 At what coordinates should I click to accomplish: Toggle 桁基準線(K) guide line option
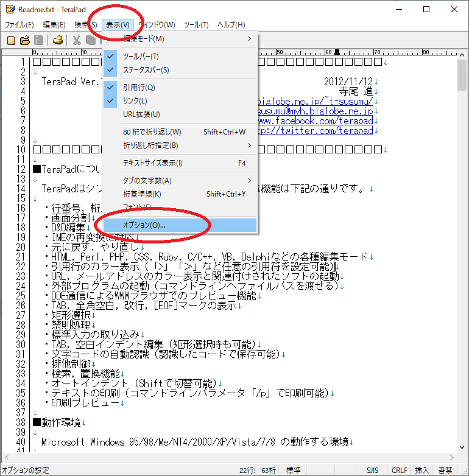tap(180, 194)
